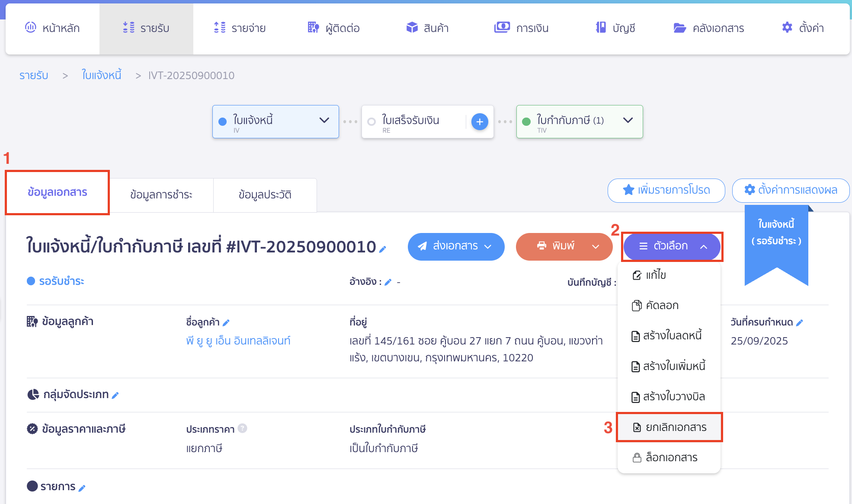Click pencil icon next to อ้างอิง

388,282
